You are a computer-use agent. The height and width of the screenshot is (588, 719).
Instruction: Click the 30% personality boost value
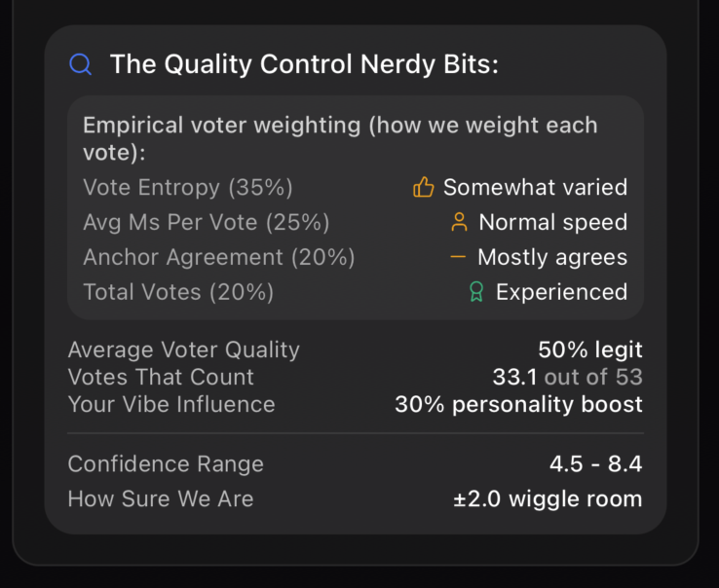[518, 404]
